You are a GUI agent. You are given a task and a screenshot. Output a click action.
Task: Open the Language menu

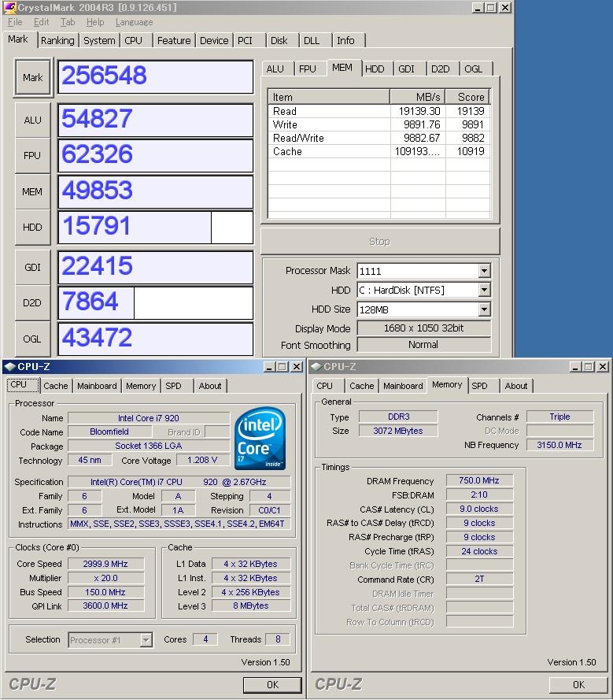tap(134, 22)
